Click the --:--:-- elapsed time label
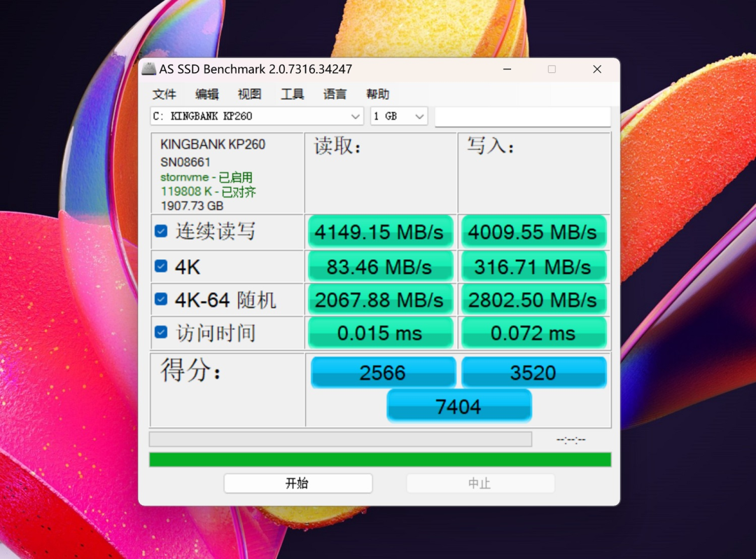This screenshot has height=559, width=756. (x=571, y=439)
